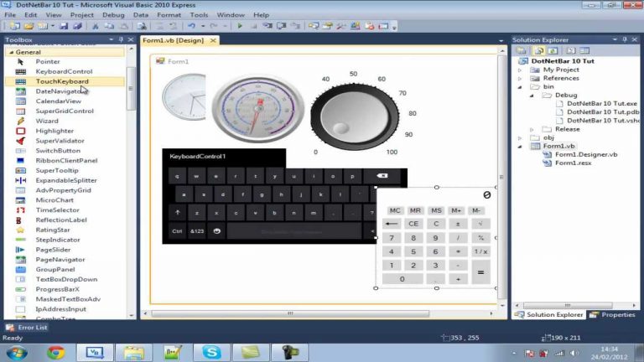
Task: Select SuperGridControl in the Toolbox
Action: [65, 111]
